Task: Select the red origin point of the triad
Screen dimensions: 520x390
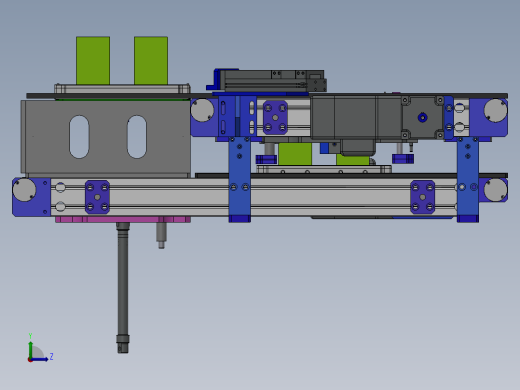Action: coord(30,360)
